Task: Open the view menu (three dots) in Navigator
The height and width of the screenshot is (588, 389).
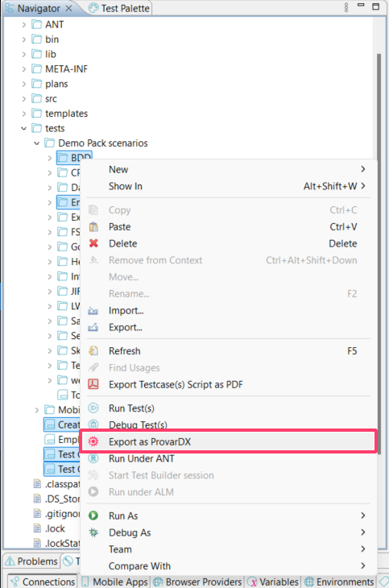Action: [x=346, y=7]
